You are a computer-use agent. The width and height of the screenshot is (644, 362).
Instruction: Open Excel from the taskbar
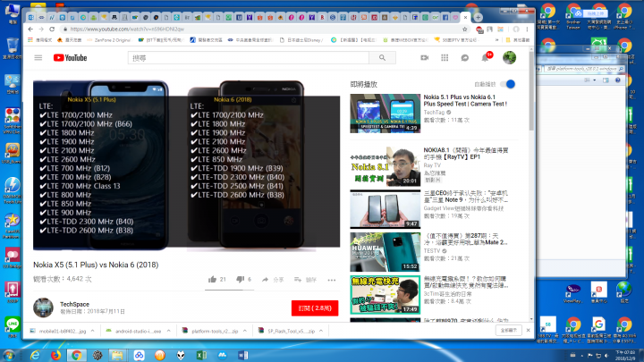click(201, 356)
